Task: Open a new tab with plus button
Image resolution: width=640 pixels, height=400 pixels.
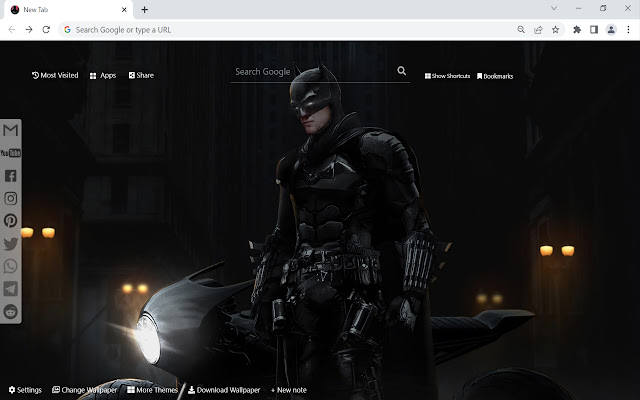Action: coord(144,10)
